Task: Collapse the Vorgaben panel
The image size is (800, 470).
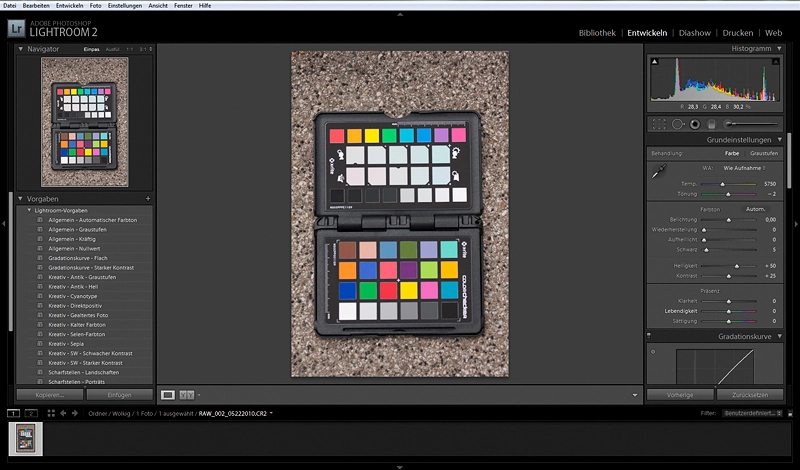Action: 20,199
